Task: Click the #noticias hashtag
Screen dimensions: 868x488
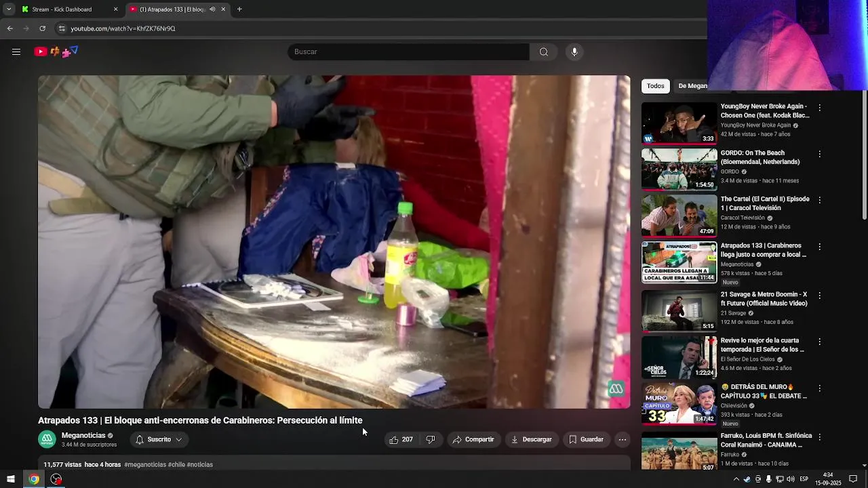Action: (x=200, y=465)
